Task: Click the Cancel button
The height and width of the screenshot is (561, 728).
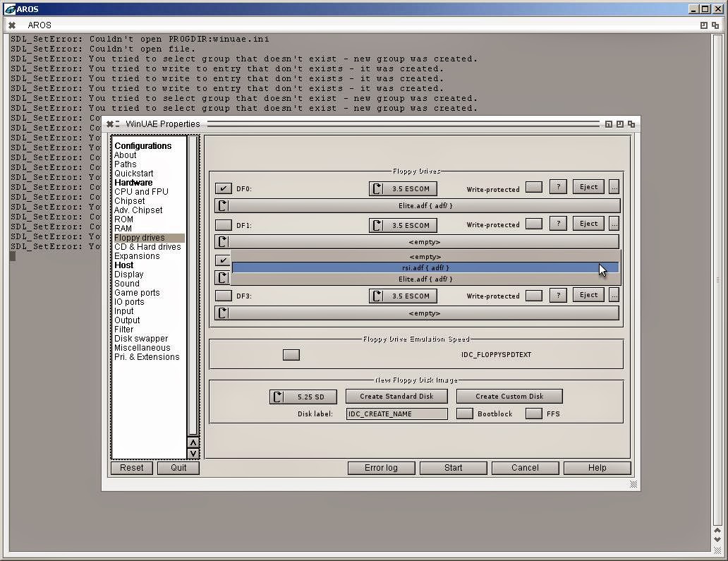Action: (525, 468)
